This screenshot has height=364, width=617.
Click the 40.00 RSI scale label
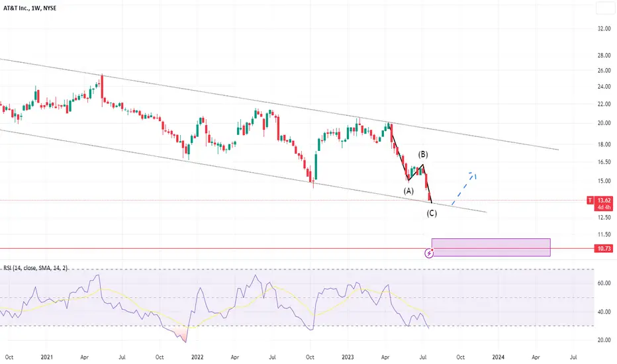(x=604, y=312)
